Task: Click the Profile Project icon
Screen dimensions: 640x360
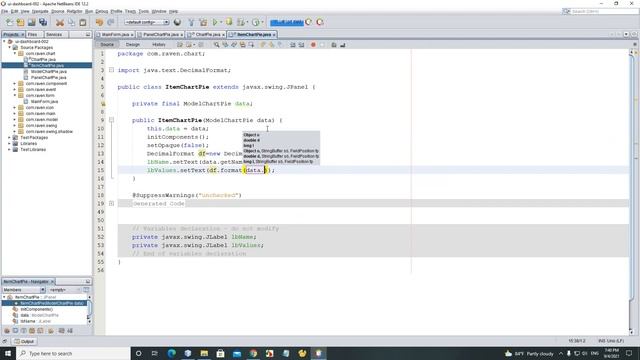Action: click(241, 22)
